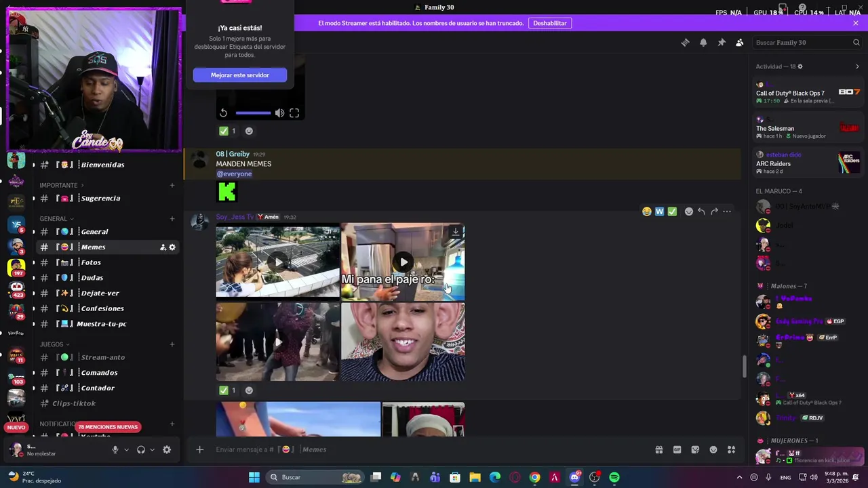Open the Actividad settings gear
868x488 pixels.
pos(800,66)
